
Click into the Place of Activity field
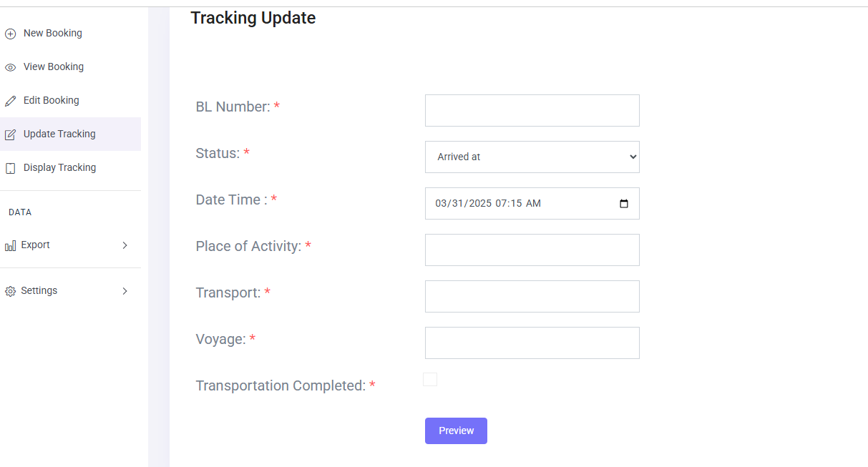tap(532, 250)
